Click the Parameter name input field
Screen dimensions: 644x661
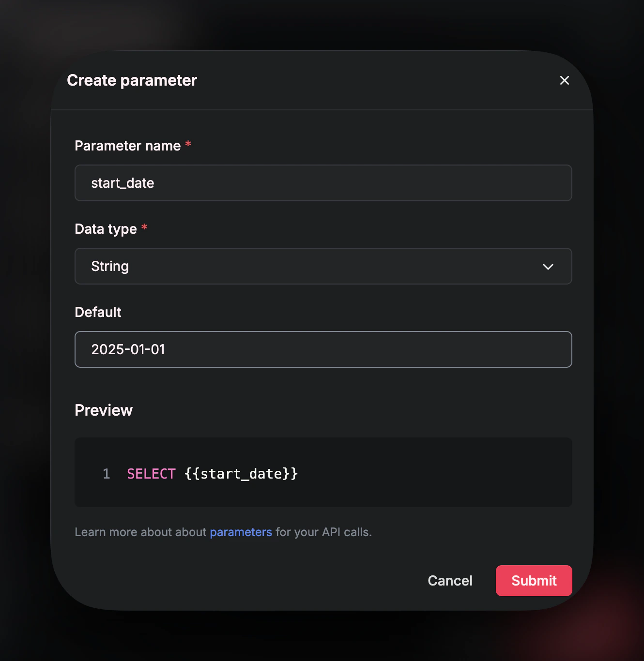click(323, 183)
